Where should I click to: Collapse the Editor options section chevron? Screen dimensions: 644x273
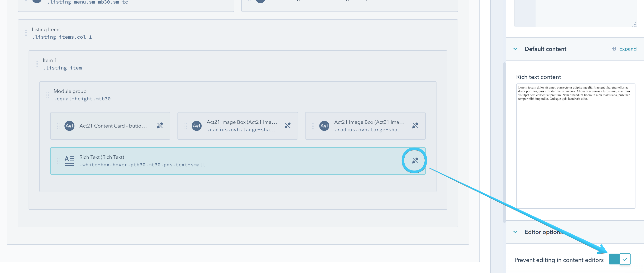click(x=515, y=232)
